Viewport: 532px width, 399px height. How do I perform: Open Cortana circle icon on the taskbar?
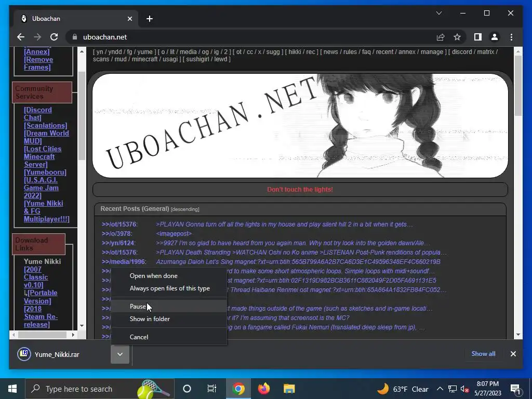click(187, 389)
